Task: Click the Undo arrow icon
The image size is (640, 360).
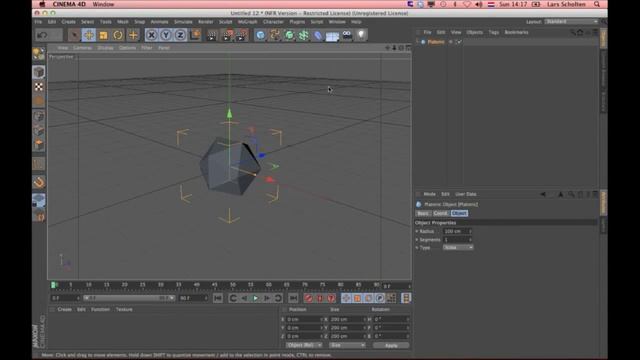Action: (42, 35)
